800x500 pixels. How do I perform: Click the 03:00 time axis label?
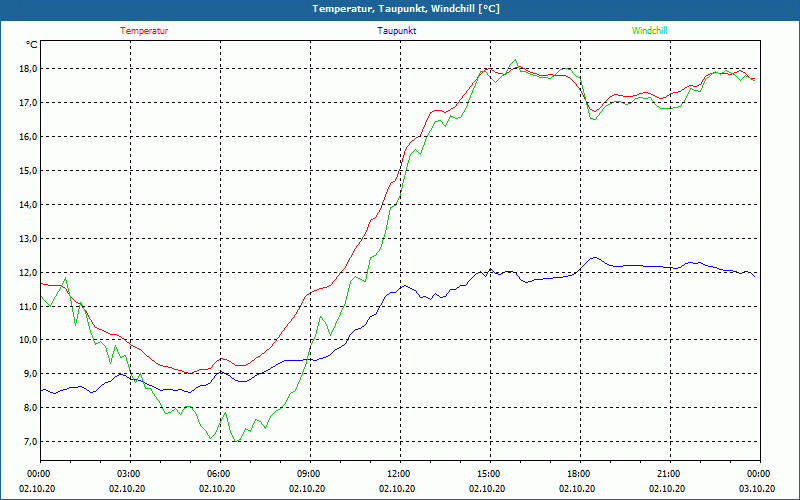130,474
